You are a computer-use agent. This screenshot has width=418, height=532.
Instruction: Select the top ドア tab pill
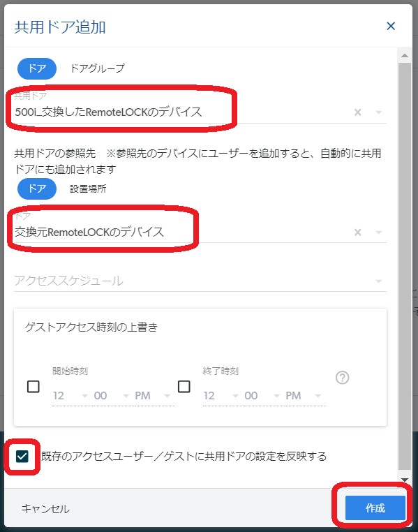[x=37, y=68]
